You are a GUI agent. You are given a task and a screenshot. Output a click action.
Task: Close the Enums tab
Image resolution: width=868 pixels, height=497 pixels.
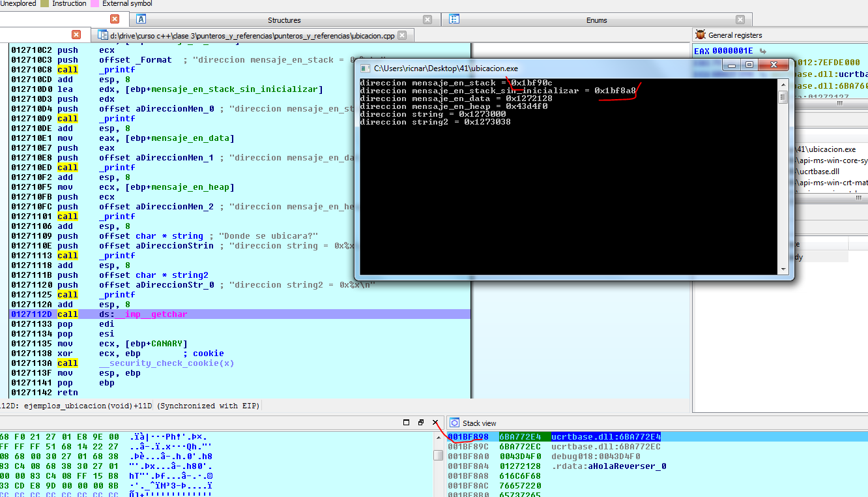[x=740, y=20]
